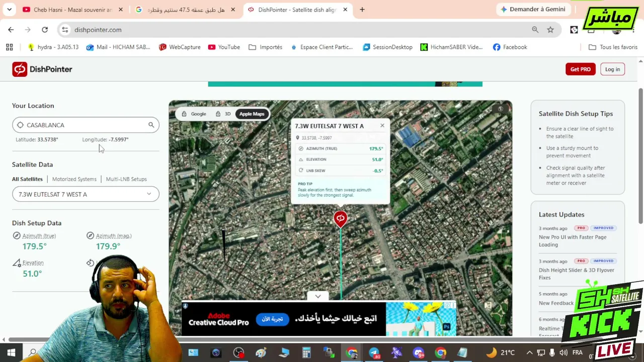644x362 pixels.
Task: Close the Cheb Hasni YouTube tab
Action: coord(121,10)
